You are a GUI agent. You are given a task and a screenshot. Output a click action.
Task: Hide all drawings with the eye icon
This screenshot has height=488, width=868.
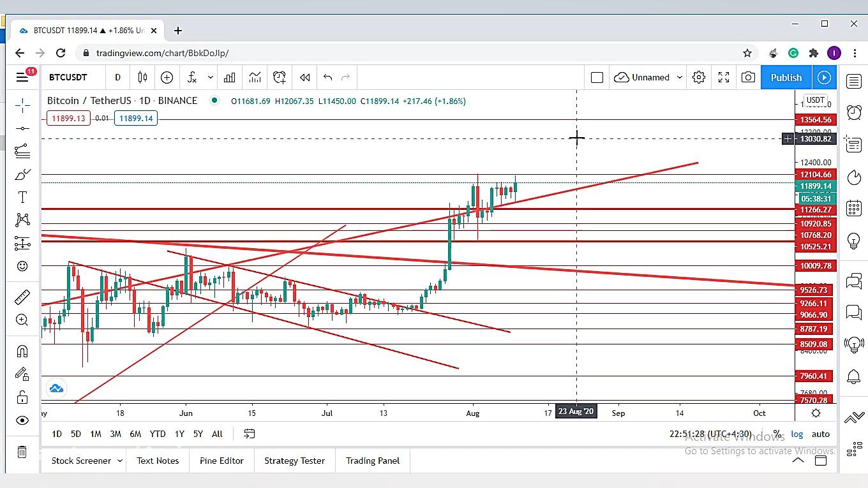[22, 420]
